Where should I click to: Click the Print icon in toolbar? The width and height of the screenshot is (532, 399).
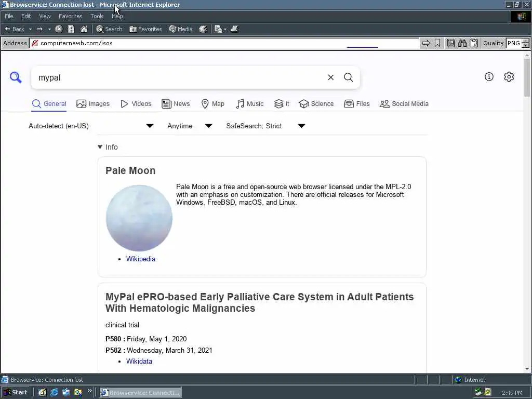click(234, 29)
